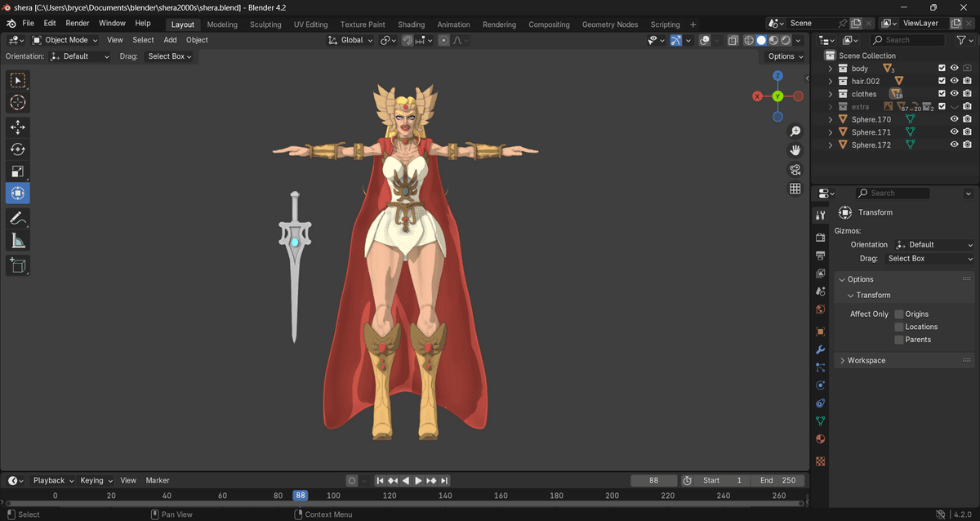
Task: Switch to orthographic grid view icon
Action: click(795, 189)
